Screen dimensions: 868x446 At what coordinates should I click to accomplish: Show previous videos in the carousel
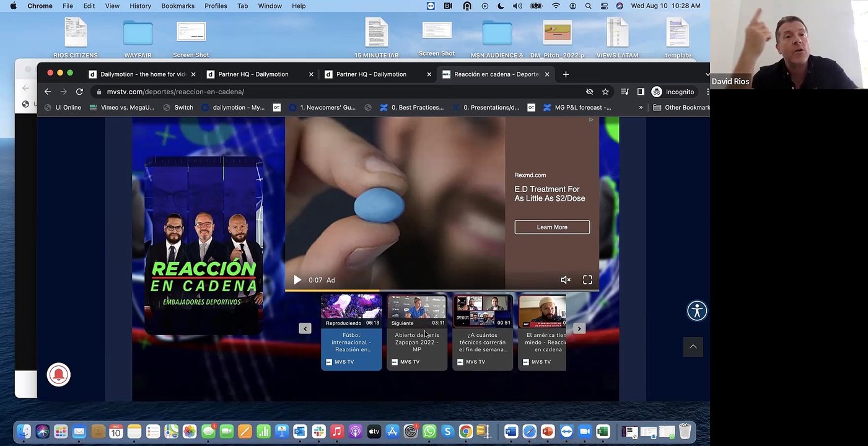click(x=305, y=328)
